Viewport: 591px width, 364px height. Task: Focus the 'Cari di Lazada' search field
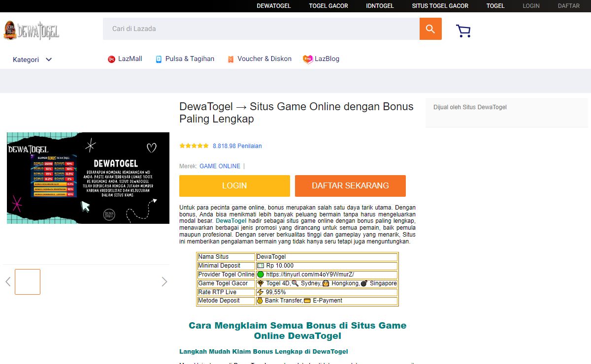(261, 29)
